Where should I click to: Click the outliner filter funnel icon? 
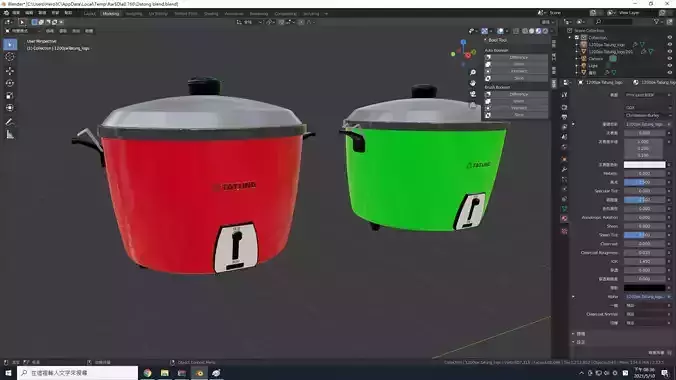pos(657,22)
